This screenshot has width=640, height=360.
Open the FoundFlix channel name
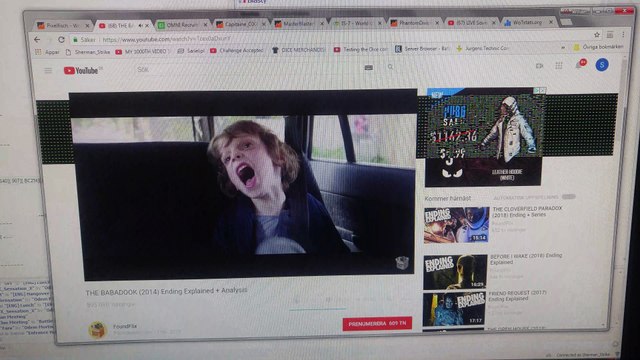(125, 327)
